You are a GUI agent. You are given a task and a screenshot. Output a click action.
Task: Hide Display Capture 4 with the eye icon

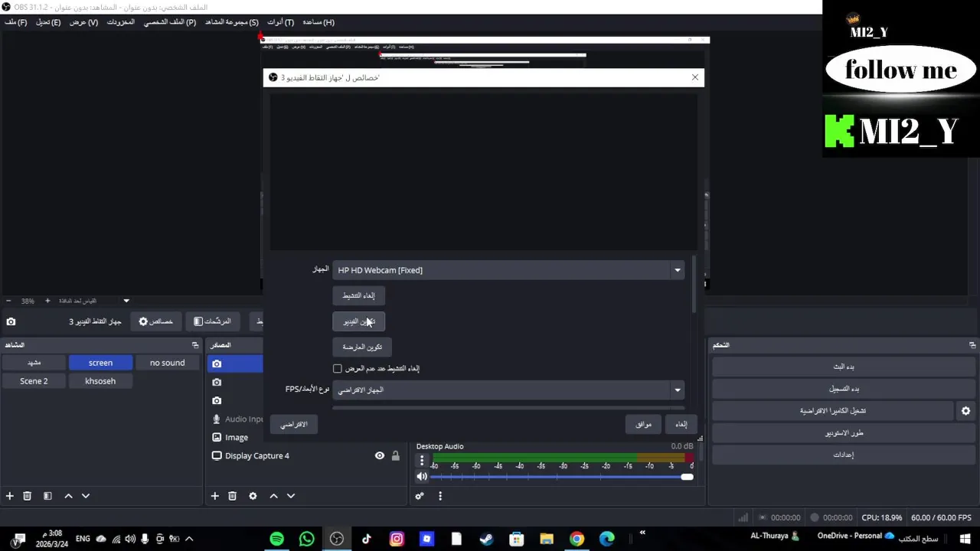pyautogui.click(x=380, y=456)
